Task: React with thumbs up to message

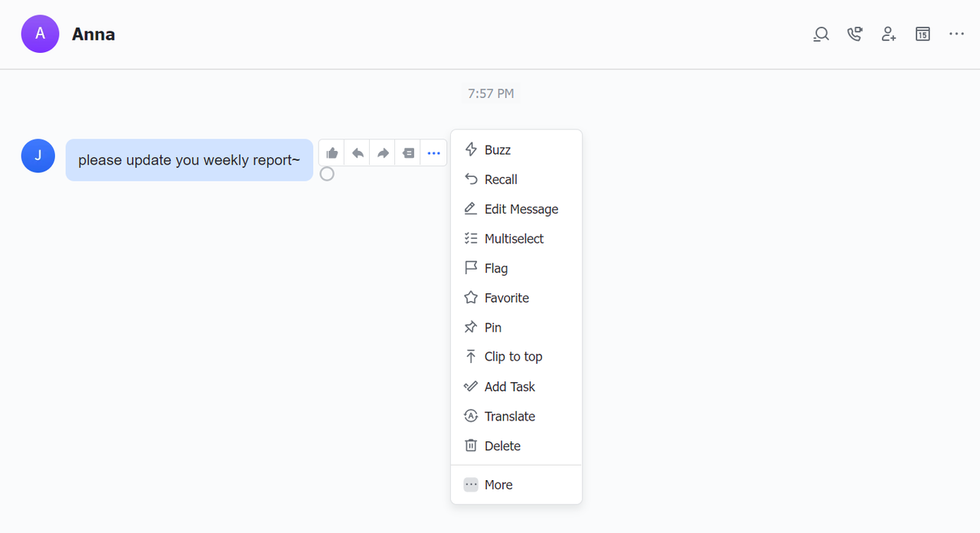Action: coord(332,153)
